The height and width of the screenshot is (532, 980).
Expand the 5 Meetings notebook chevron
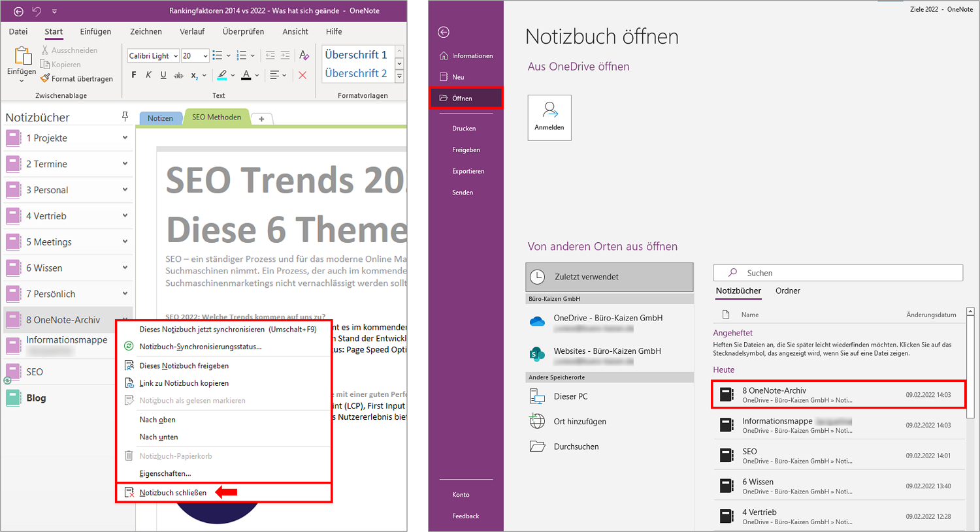[125, 242]
